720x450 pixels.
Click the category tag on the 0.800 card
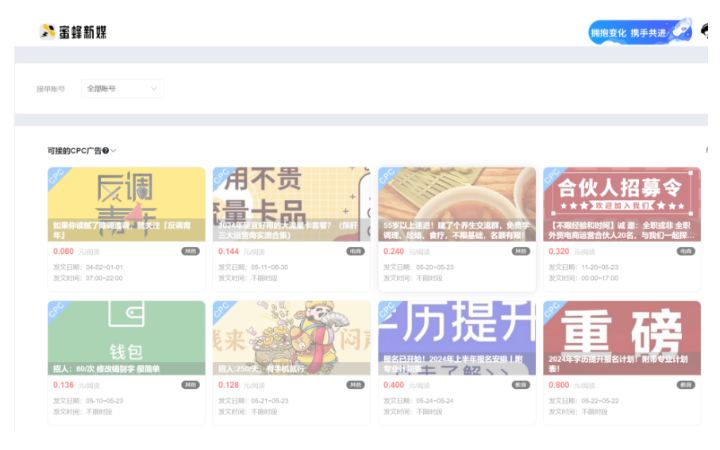point(685,385)
